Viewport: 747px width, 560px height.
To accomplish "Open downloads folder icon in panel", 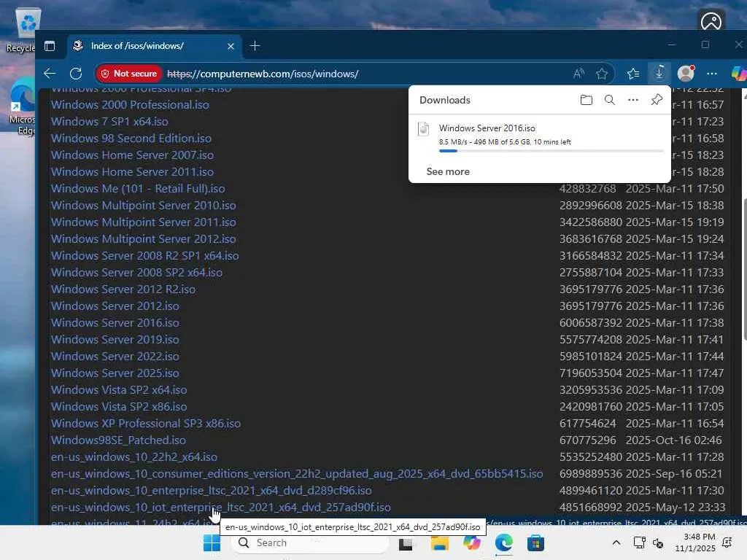I will tap(587, 99).
